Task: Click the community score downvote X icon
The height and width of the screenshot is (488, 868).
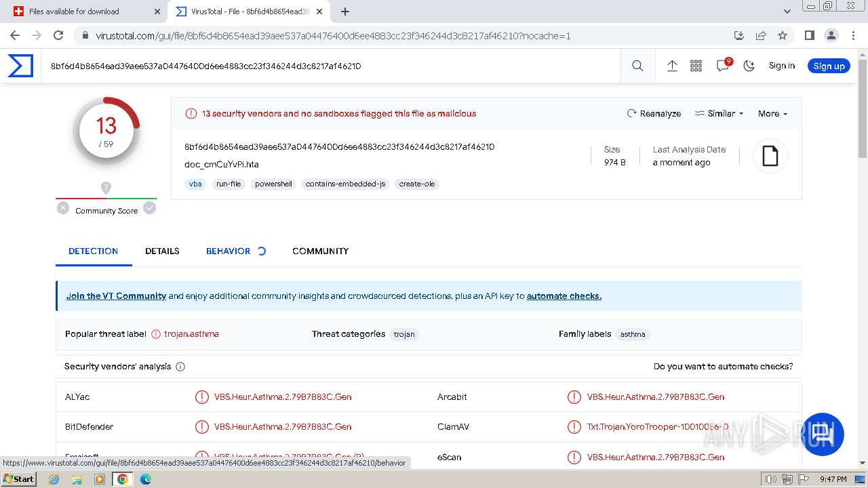Action: pyautogui.click(x=63, y=208)
